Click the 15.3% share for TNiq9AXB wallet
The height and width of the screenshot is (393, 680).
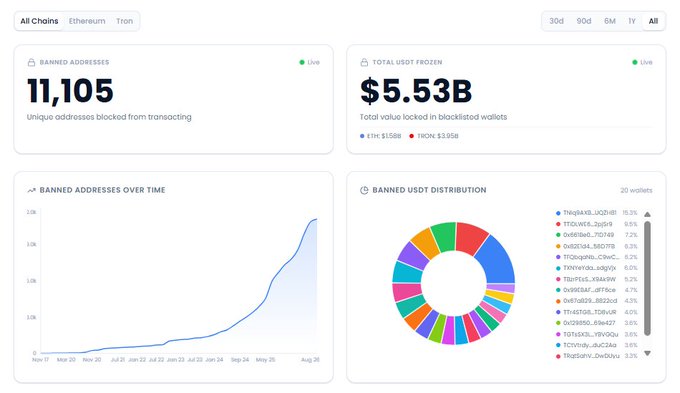pyautogui.click(x=630, y=213)
